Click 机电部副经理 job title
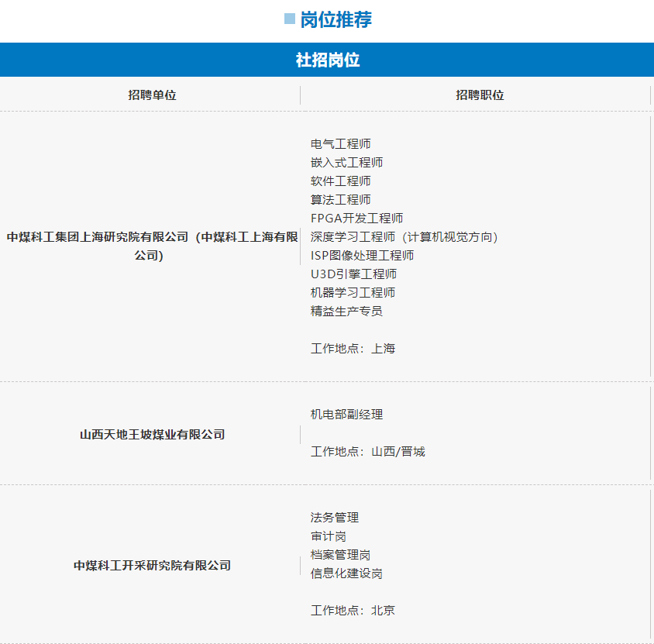Image resolution: width=654 pixels, height=644 pixels. (346, 414)
